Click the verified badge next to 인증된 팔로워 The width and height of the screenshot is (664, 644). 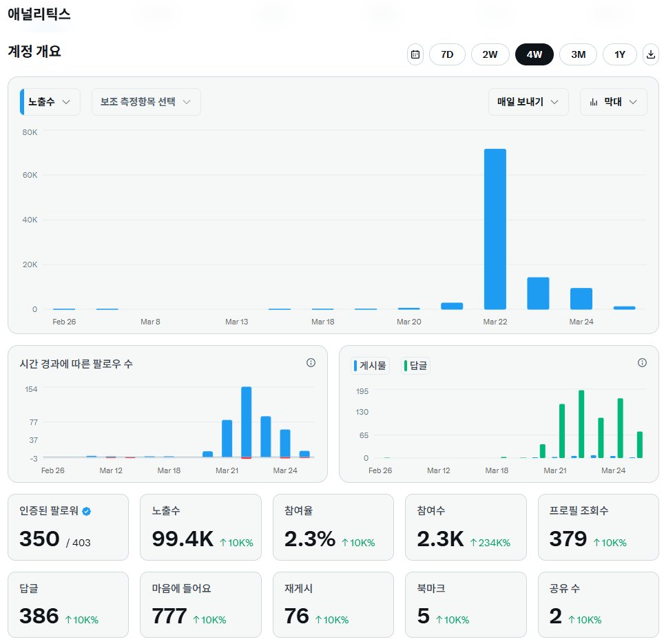coord(86,512)
